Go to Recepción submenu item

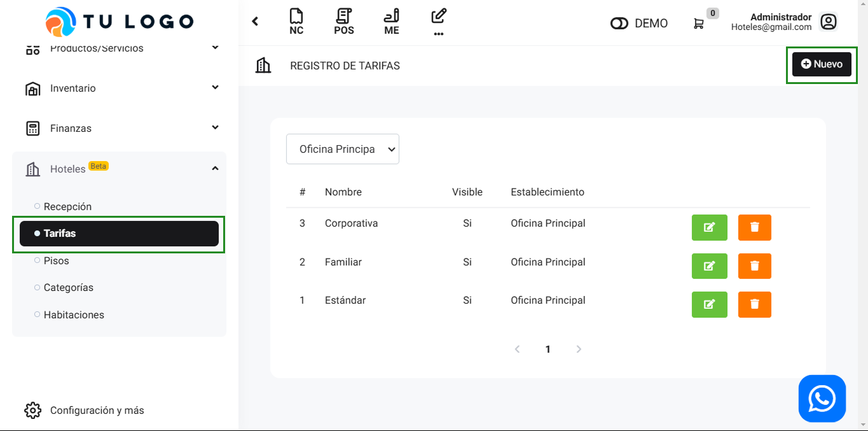click(x=67, y=206)
